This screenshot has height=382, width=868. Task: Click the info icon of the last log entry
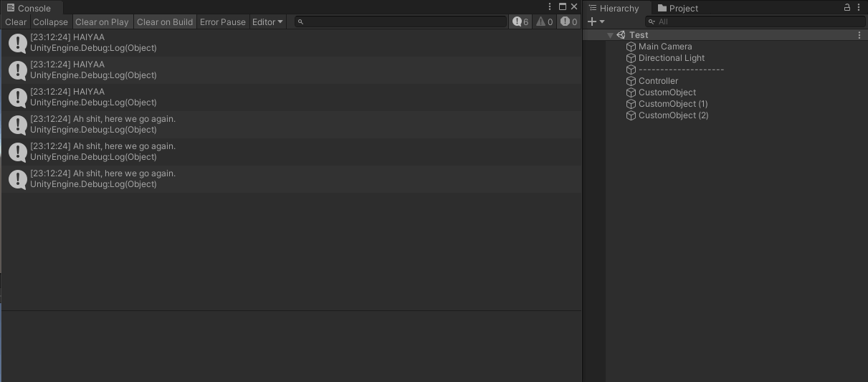[x=18, y=179]
